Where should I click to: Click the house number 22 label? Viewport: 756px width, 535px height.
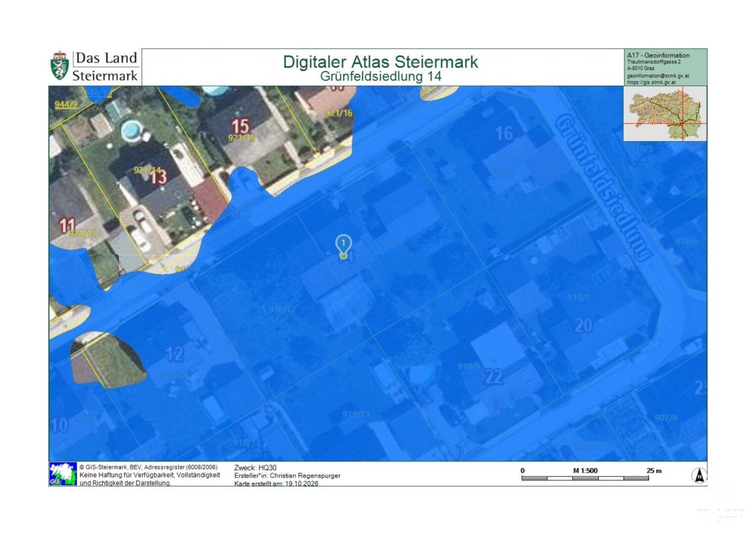point(493,376)
